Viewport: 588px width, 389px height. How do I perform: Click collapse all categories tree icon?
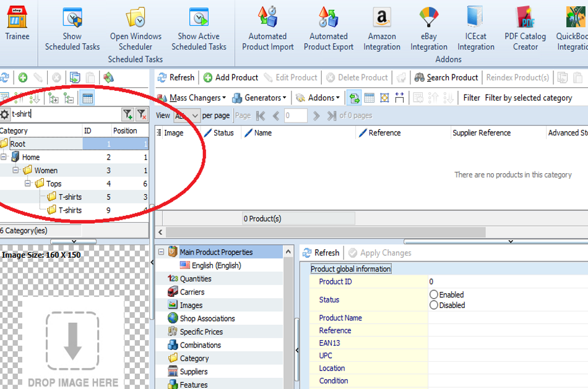[x=69, y=98]
